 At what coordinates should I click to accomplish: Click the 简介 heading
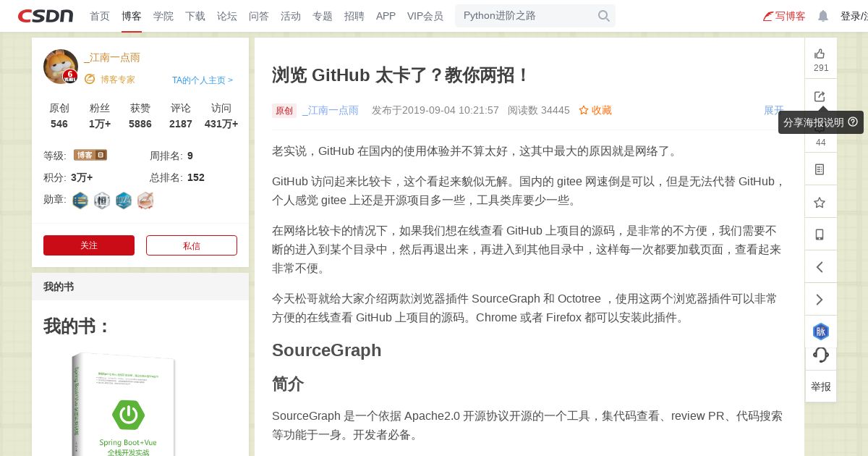[288, 384]
